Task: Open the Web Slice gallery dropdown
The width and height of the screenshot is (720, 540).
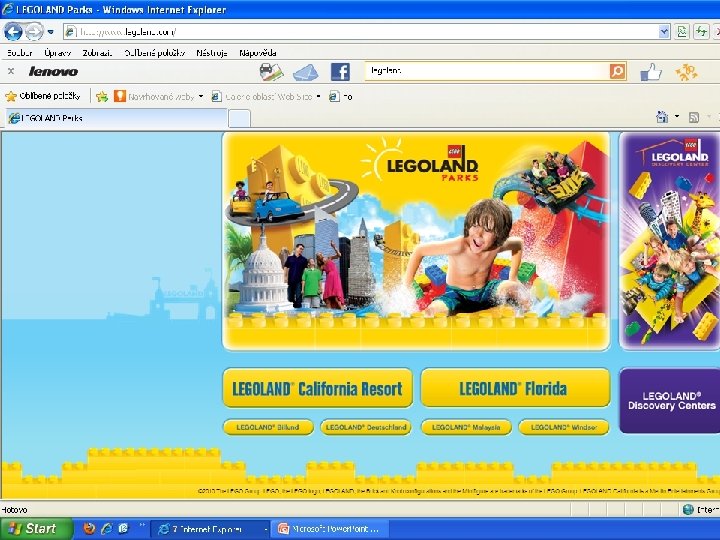Action: (x=266, y=96)
